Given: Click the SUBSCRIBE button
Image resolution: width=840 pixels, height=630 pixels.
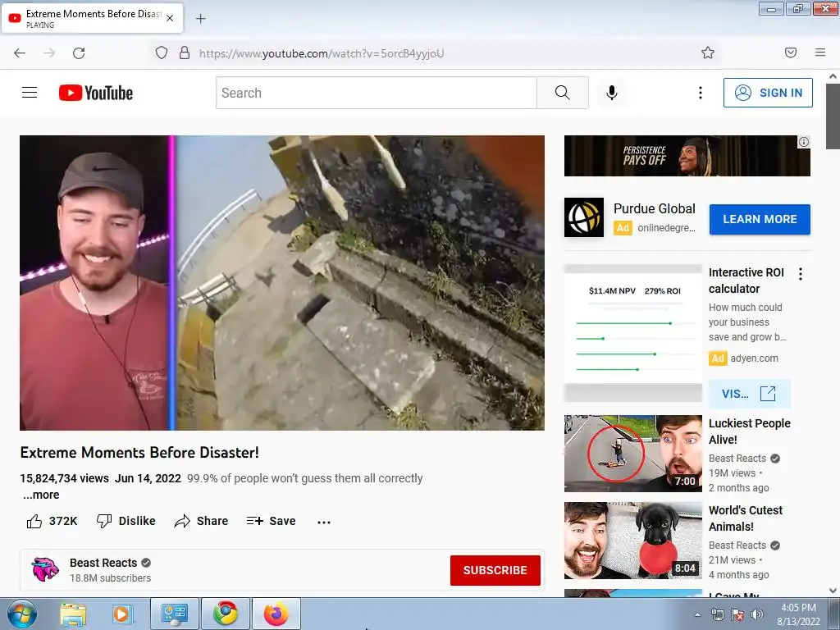Looking at the screenshot, I should click(495, 570).
